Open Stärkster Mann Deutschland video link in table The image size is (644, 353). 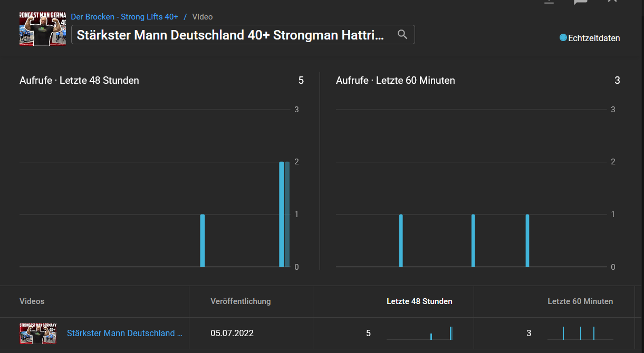[x=124, y=334]
